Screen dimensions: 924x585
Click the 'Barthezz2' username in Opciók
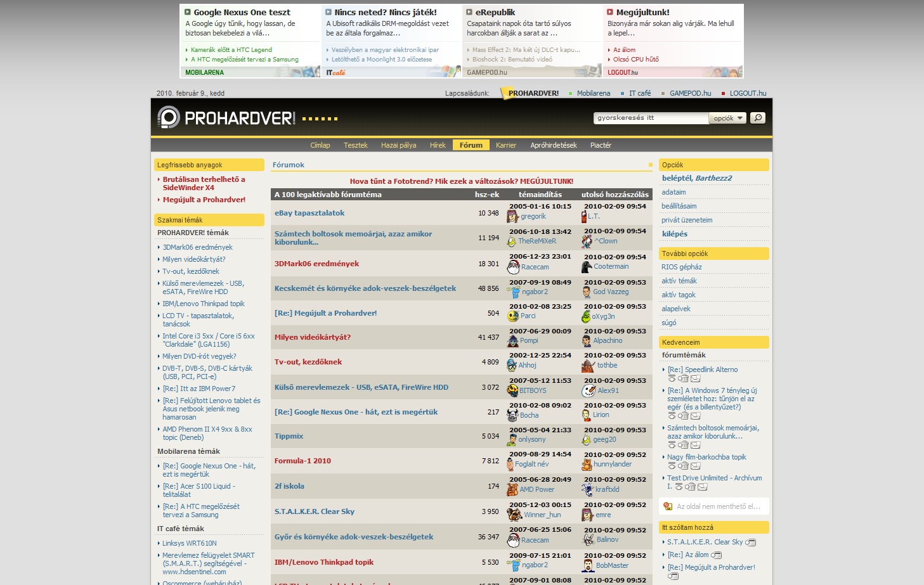[x=713, y=178]
